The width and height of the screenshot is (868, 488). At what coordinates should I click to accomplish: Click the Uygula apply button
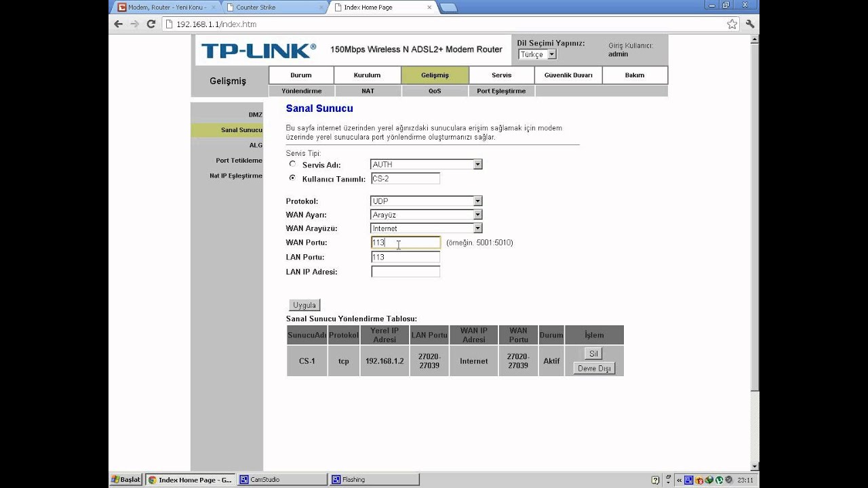[x=304, y=305]
